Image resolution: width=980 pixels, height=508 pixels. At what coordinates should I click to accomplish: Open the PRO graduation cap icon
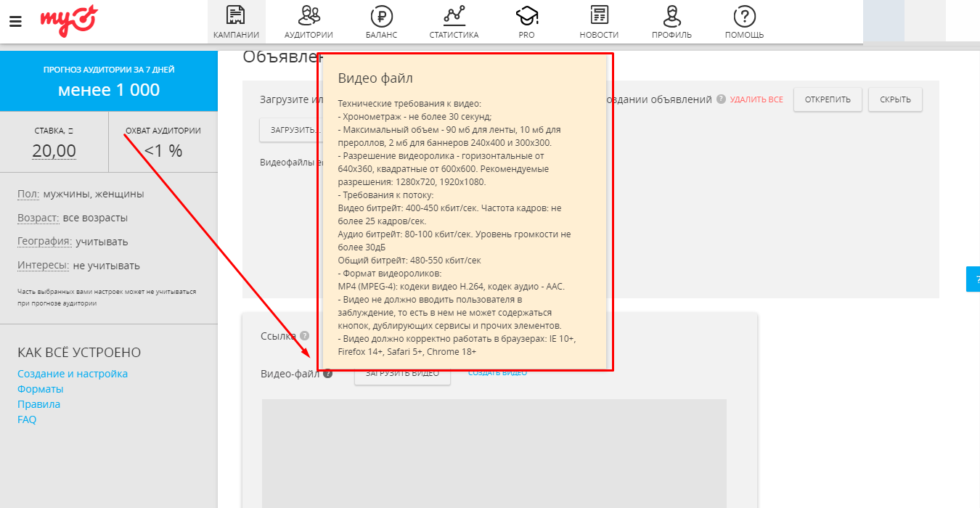pos(526,15)
